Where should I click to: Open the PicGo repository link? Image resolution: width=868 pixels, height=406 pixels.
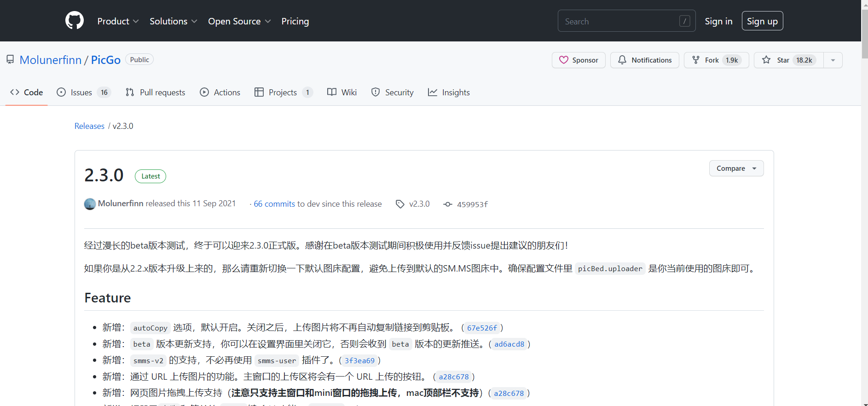click(106, 60)
